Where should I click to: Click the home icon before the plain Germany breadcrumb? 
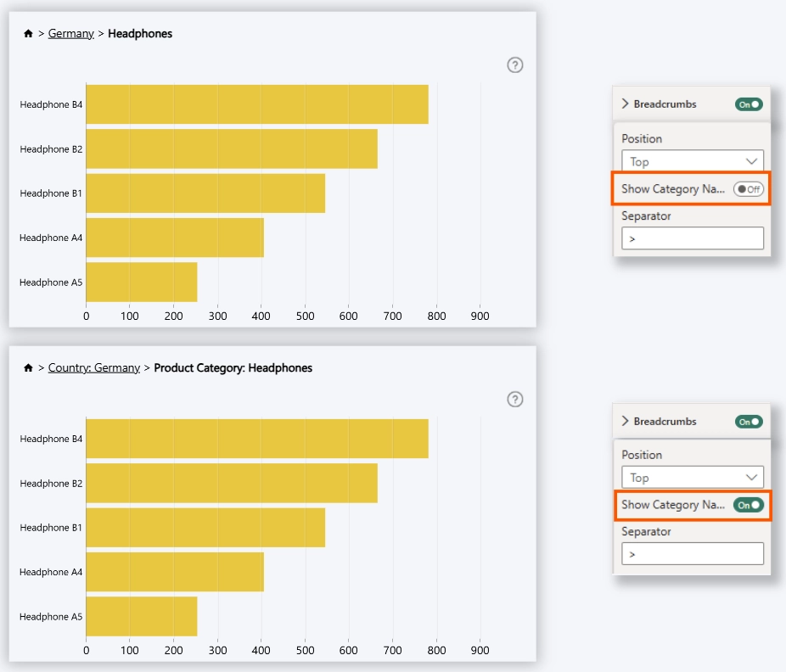pyautogui.click(x=28, y=34)
